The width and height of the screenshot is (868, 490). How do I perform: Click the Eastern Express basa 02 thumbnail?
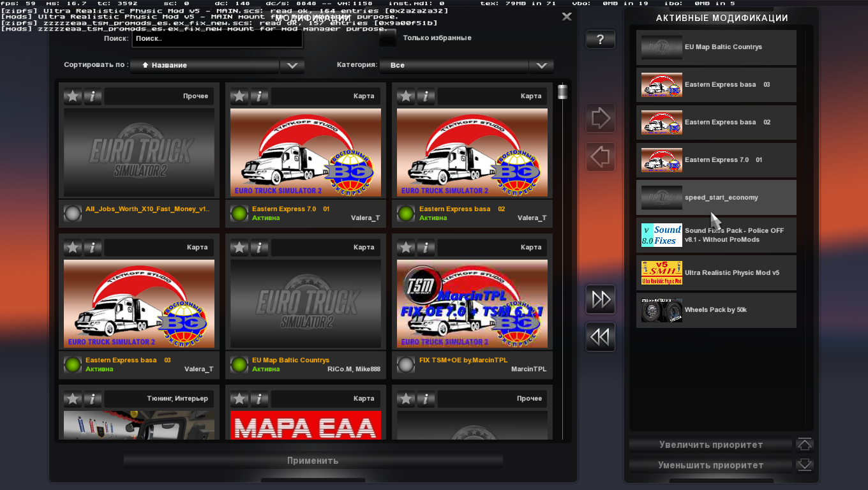pos(472,152)
